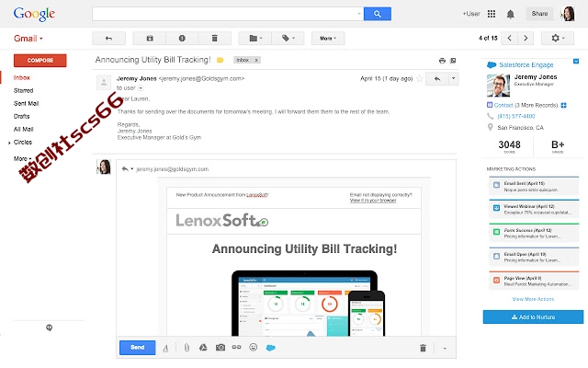The height and width of the screenshot is (368, 588).
Task: Send the reply
Action: pos(137,348)
